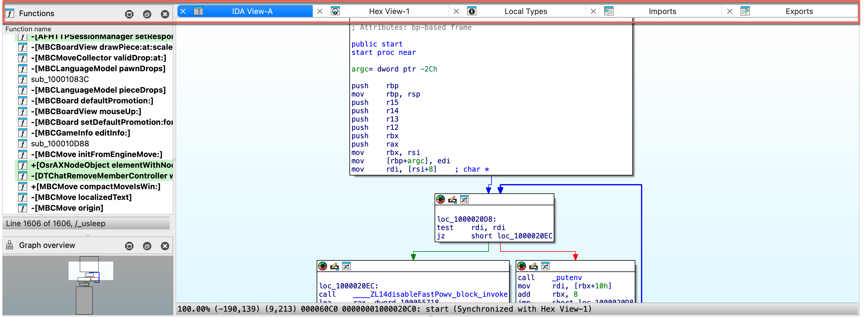Image resolution: width=868 pixels, height=317 pixels.
Task: Toggle floating mode for Functions panel
Action: [147, 14]
